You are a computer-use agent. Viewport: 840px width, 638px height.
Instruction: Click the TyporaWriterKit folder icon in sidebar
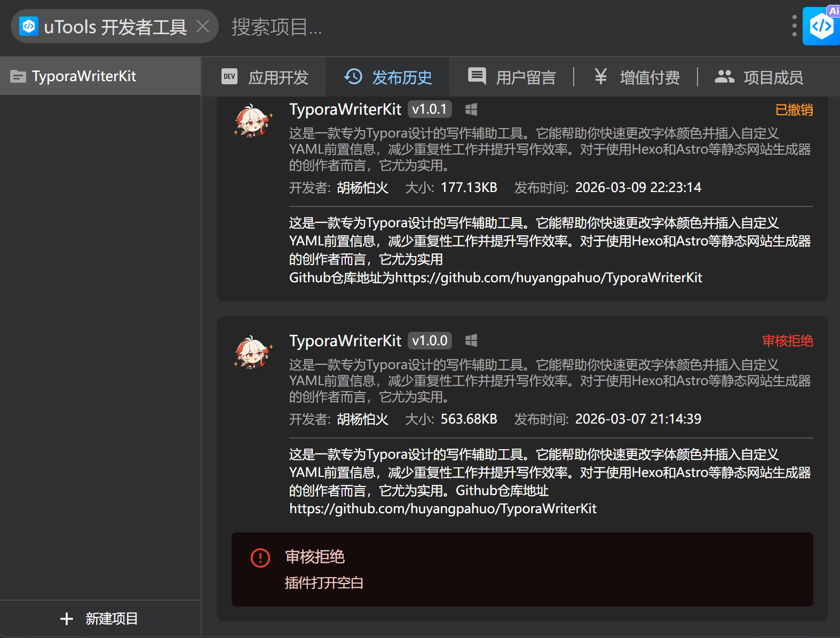pos(18,77)
